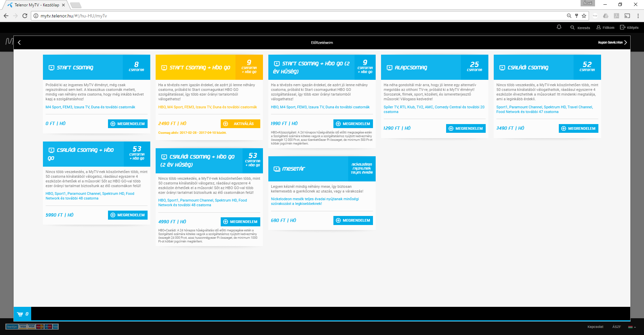Click the yellow Aktiválás button
Viewport: 644px width, 335px height.
(240, 124)
